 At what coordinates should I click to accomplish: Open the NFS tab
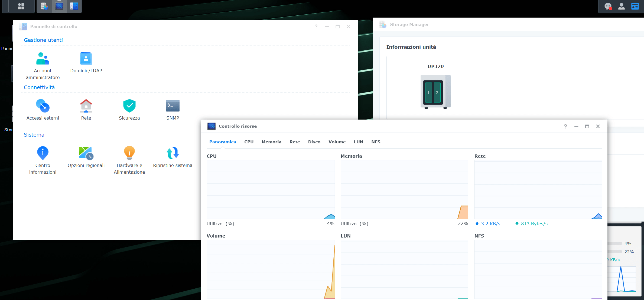click(x=376, y=142)
